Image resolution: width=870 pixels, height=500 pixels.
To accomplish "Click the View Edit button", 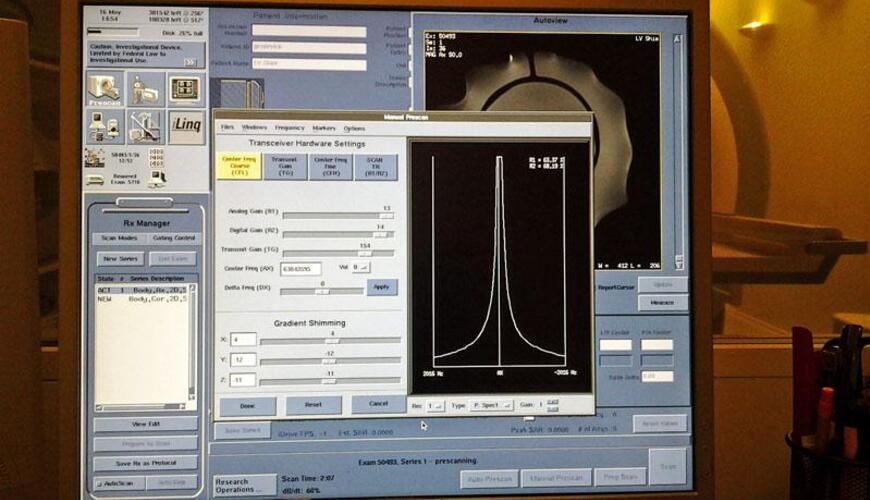I will (145, 424).
